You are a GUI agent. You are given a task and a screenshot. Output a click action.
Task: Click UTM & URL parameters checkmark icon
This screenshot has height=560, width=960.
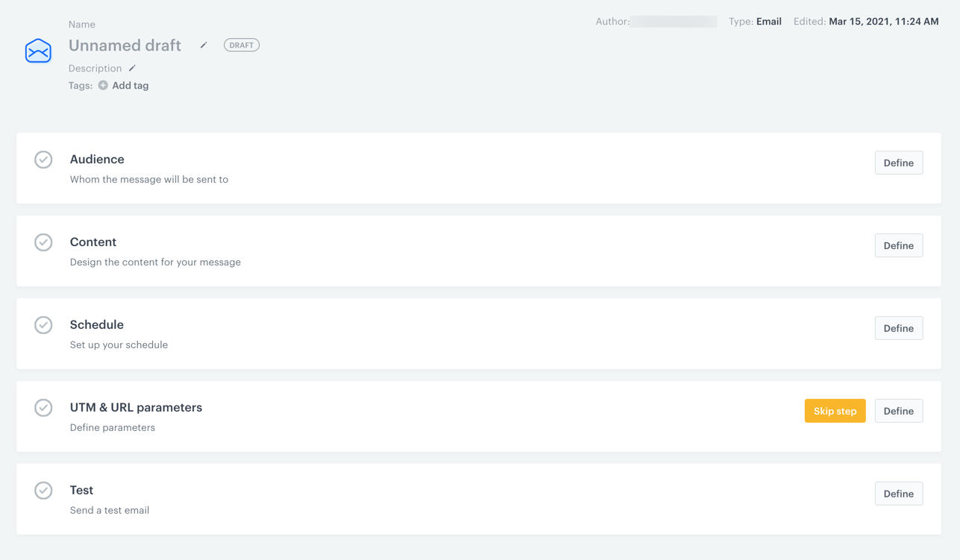pyautogui.click(x=43, y=408)
